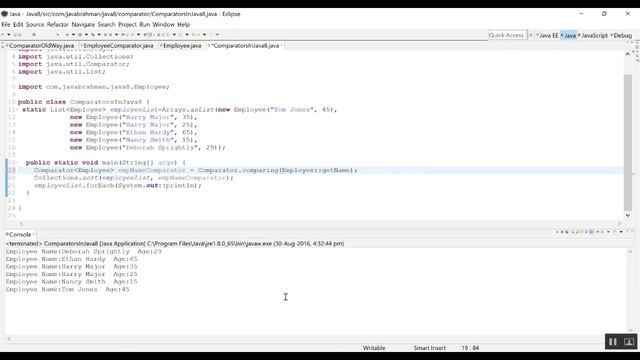Click the import com.javabrahman.java8.Employee line
The height and width of the screenshot is (360, 640).
pos(94,87)
